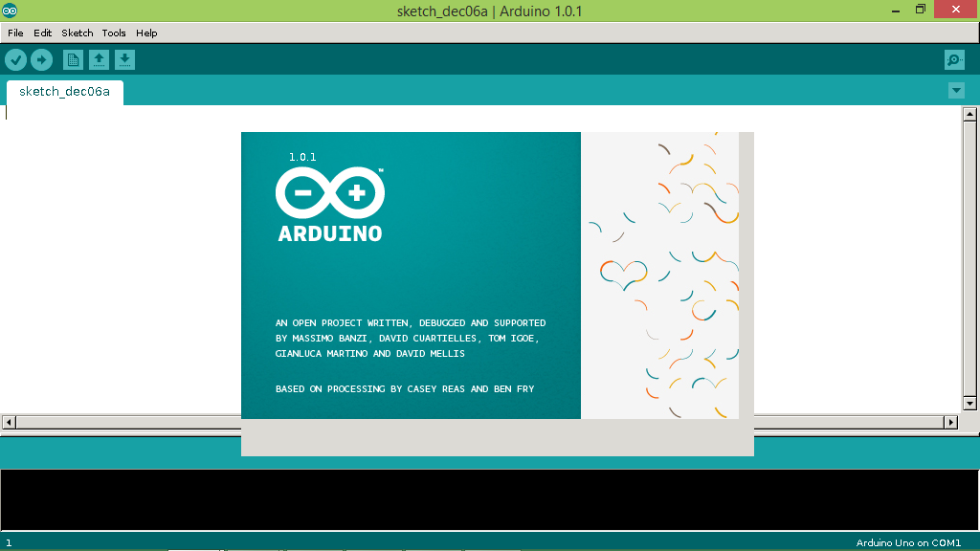The width and height of the screenshot is (980, 551).
Task: Click the Upload arrow button
Action: pos(42,60)
